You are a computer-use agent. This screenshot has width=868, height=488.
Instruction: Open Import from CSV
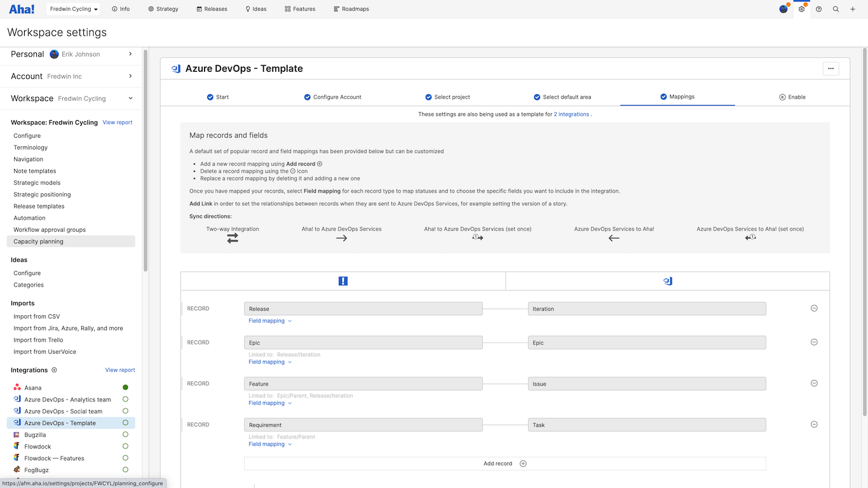(x=37, y=316)
